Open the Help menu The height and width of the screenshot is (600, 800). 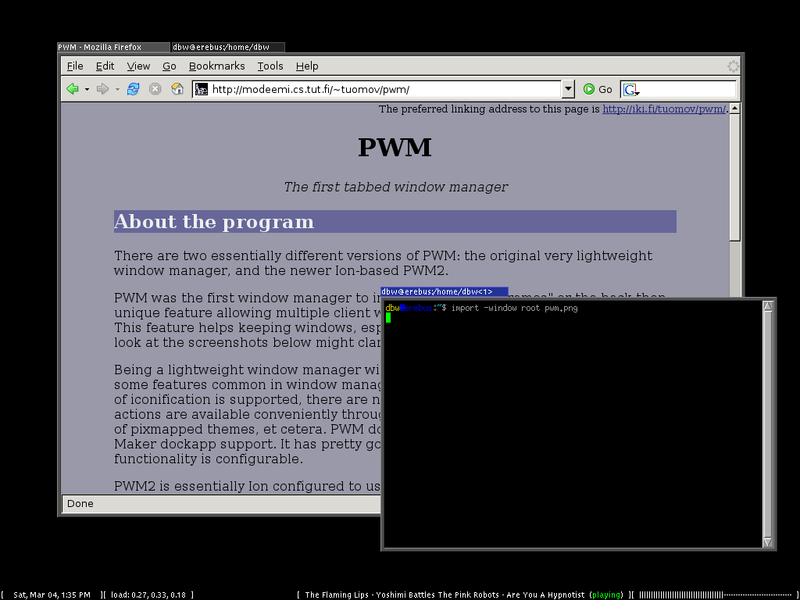click(307, 66)
